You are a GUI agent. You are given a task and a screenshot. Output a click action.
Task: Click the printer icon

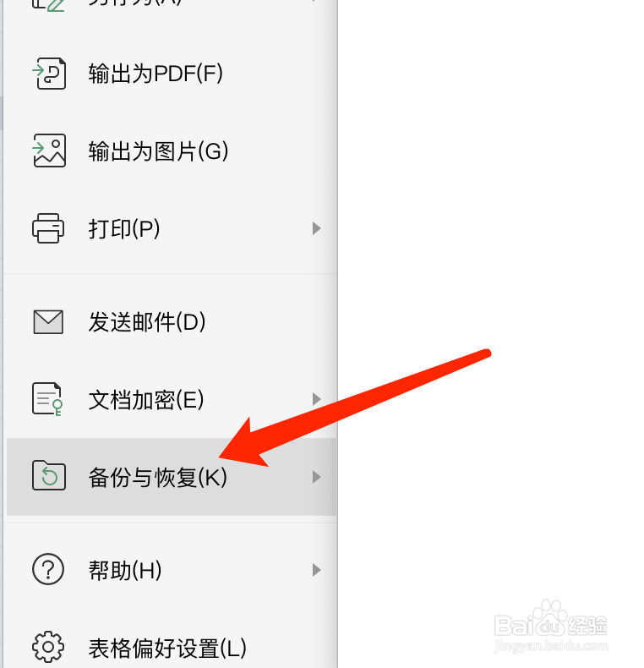48,228
